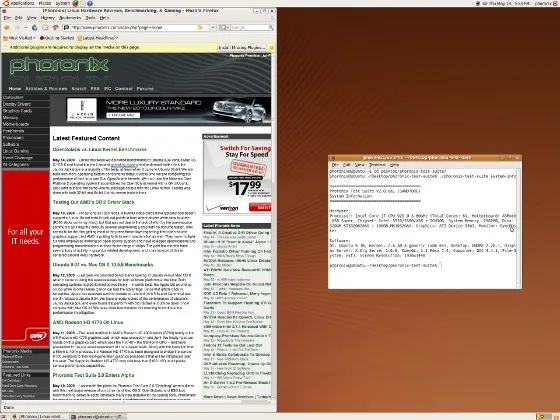Switch to the terminal taskbar button

coord(97,416)
